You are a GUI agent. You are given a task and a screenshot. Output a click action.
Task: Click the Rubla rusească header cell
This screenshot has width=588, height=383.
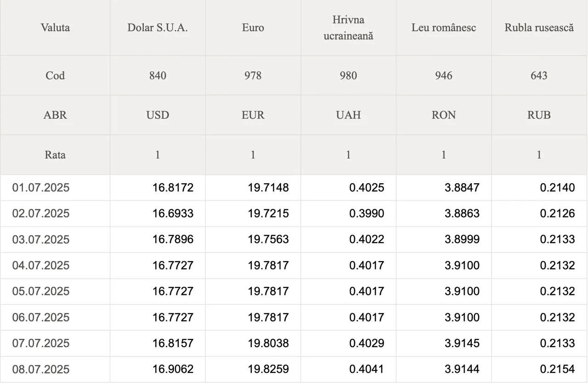click(x=539, y=28)
